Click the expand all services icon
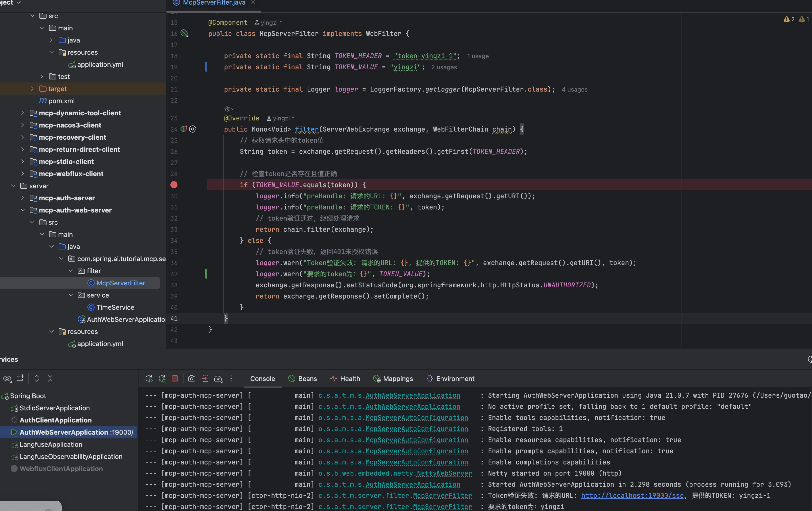 [37, 378]
